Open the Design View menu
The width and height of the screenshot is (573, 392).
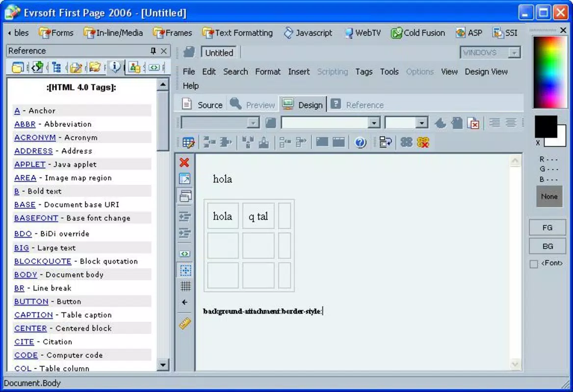point(486,72)
